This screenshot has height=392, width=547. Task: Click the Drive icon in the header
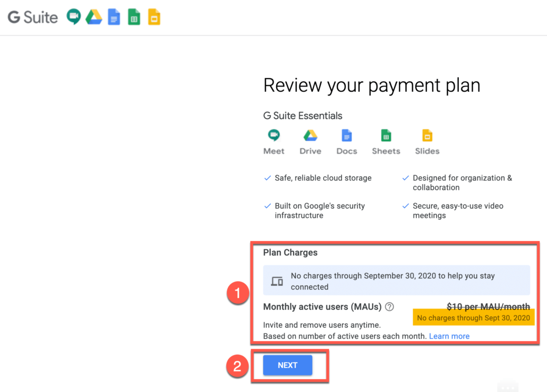tap(94, 17)
